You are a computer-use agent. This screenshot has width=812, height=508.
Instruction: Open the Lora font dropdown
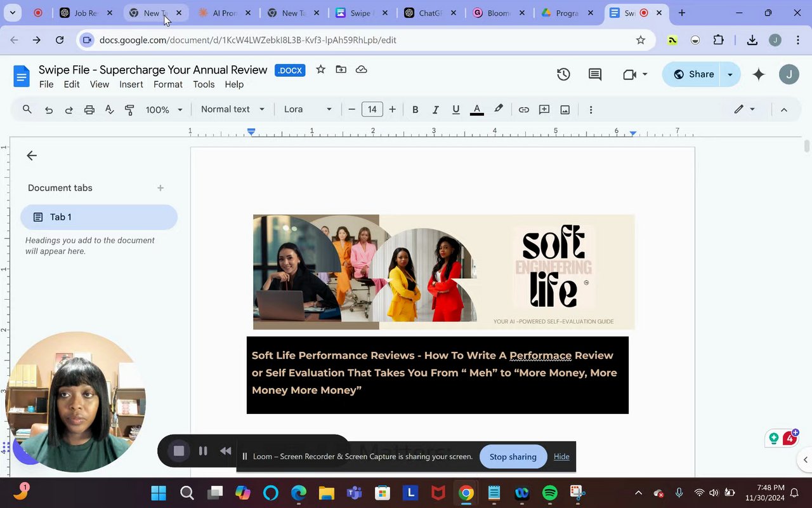tap(308, 109)
